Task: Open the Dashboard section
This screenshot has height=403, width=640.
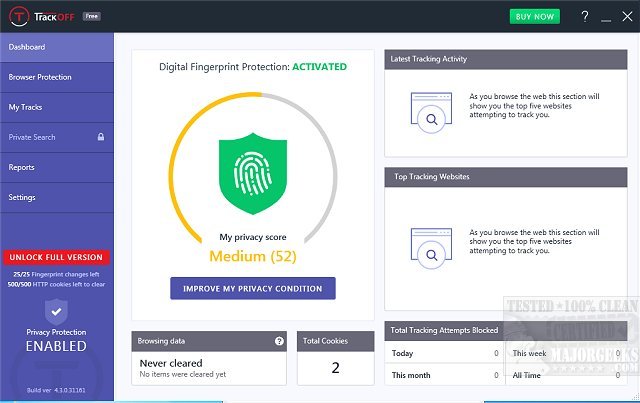Action: [x=57, y=47]
